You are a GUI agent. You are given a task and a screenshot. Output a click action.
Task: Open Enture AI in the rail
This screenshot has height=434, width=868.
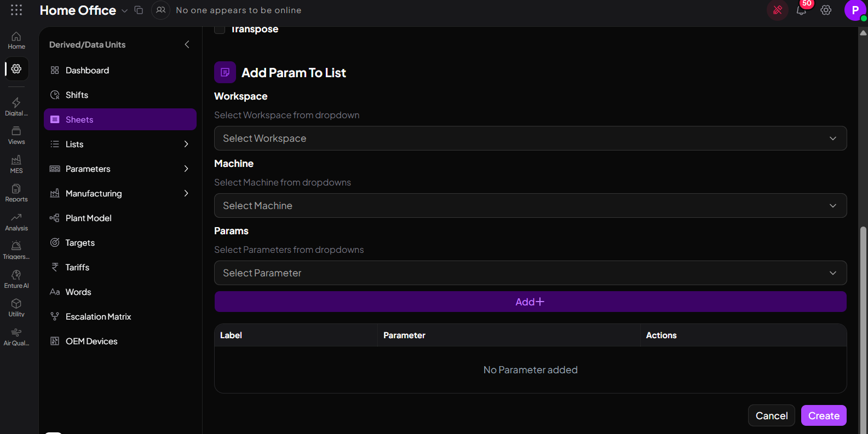point(16,279)
